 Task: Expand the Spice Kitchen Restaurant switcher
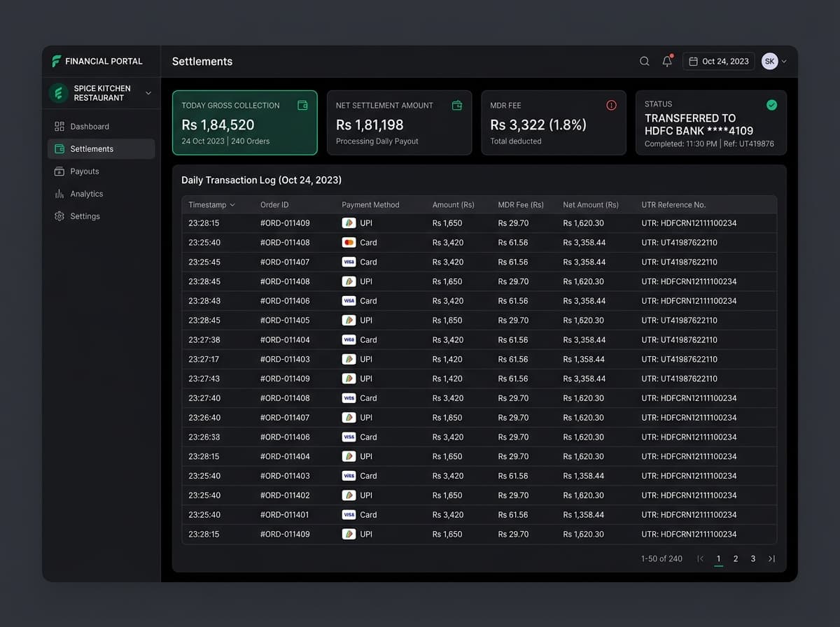[101, 93]
